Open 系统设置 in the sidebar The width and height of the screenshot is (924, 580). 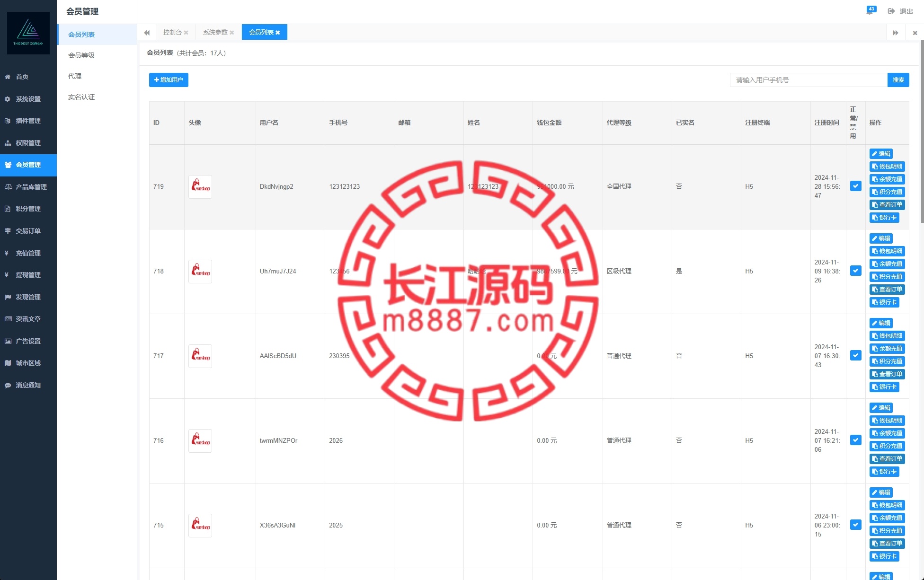tap(28, 99)
